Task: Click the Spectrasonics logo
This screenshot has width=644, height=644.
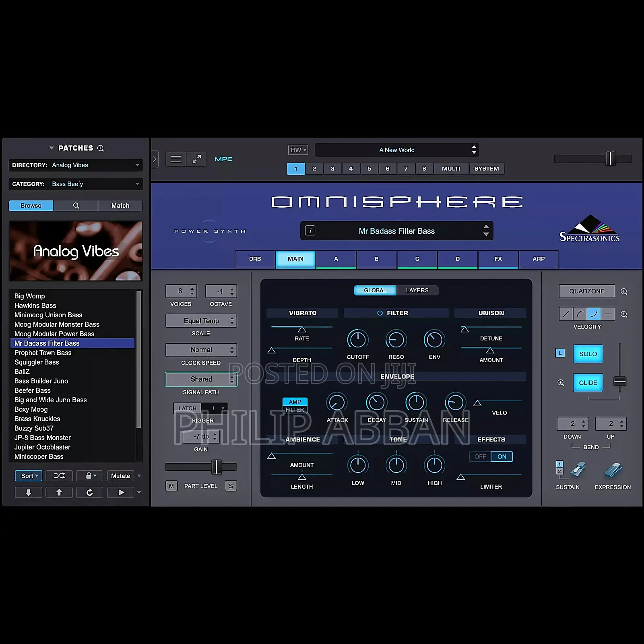Action: [x=590, y=228]
